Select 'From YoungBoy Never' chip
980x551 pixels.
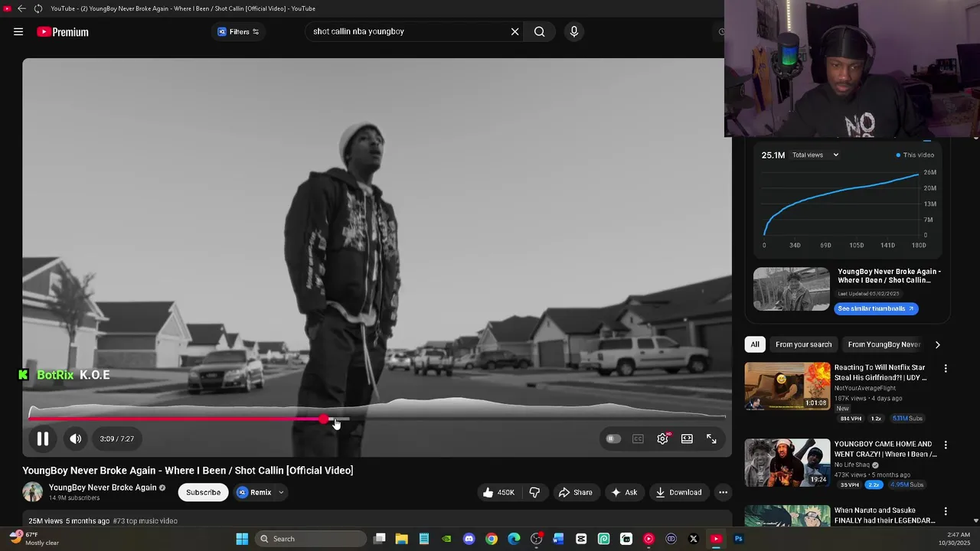point(884,344)
